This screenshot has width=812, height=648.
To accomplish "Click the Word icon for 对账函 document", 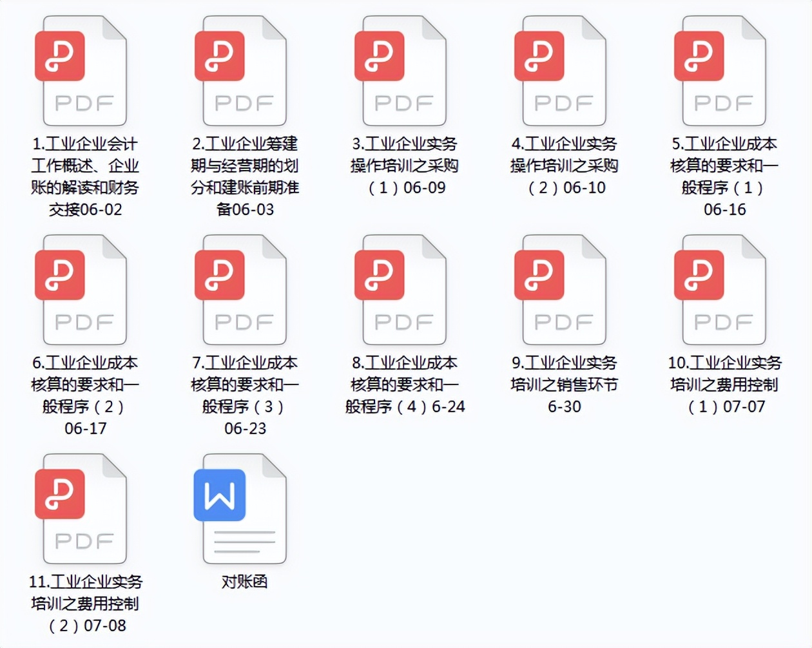I will pyautogui.click(x=242, y=509).
